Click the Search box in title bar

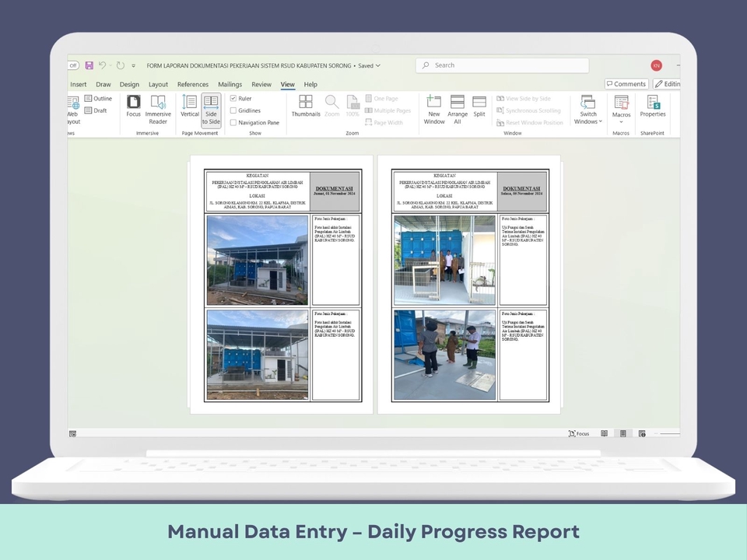502,65
